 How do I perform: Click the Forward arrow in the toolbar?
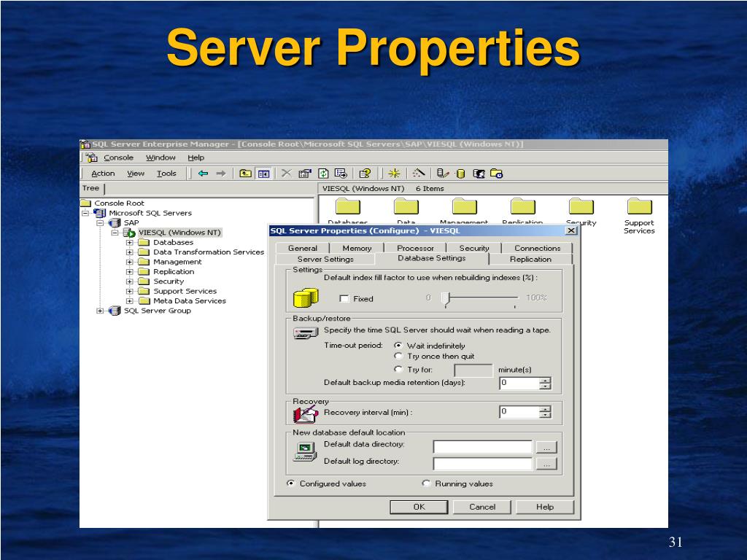220,174
